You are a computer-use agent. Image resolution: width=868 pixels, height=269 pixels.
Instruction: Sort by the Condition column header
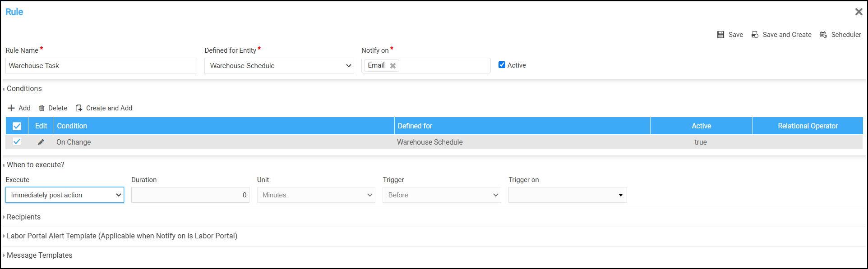72,126
